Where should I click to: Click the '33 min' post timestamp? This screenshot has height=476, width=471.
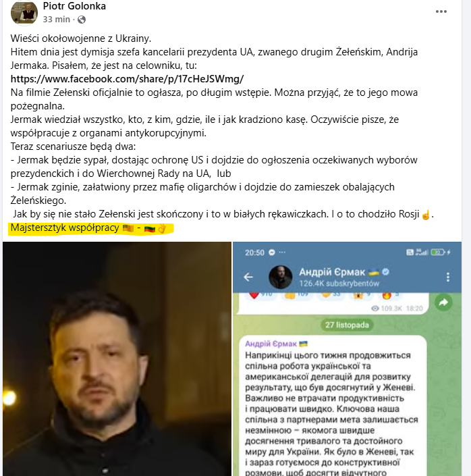coord(57,20)
